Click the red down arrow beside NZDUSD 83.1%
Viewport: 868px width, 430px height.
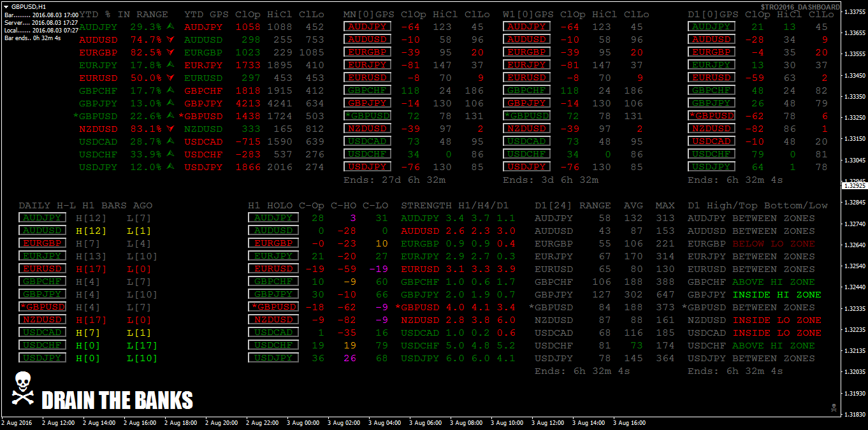click(170, 129)
